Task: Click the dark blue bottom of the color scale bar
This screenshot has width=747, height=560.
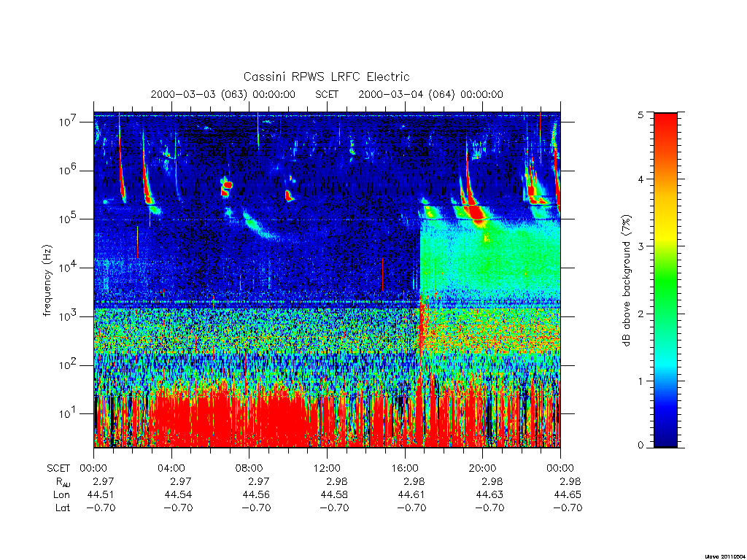Action: [x=665, y=439]
